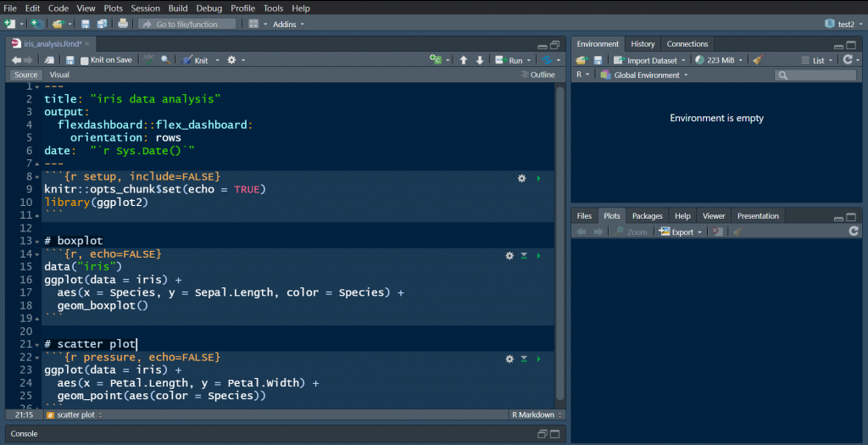Refresh the Plots pane
868x445 pixels.
pos(854,231)
